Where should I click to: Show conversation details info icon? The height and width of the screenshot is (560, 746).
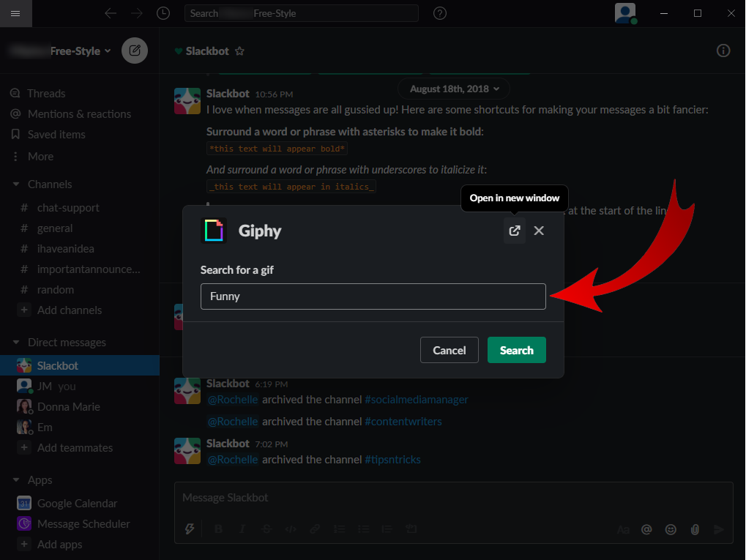[723, 51]
